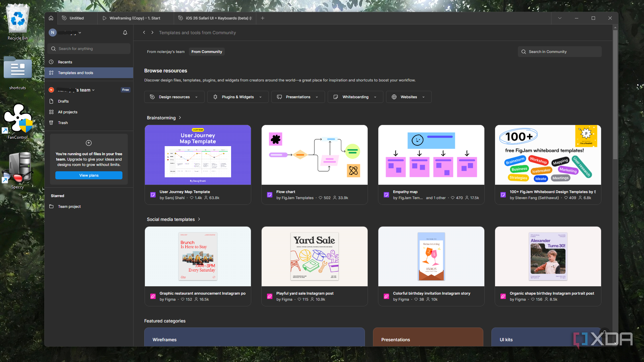Screen dimensions: 644x362
Task: Open Trash in sidebar
Action: click(89, 123)
